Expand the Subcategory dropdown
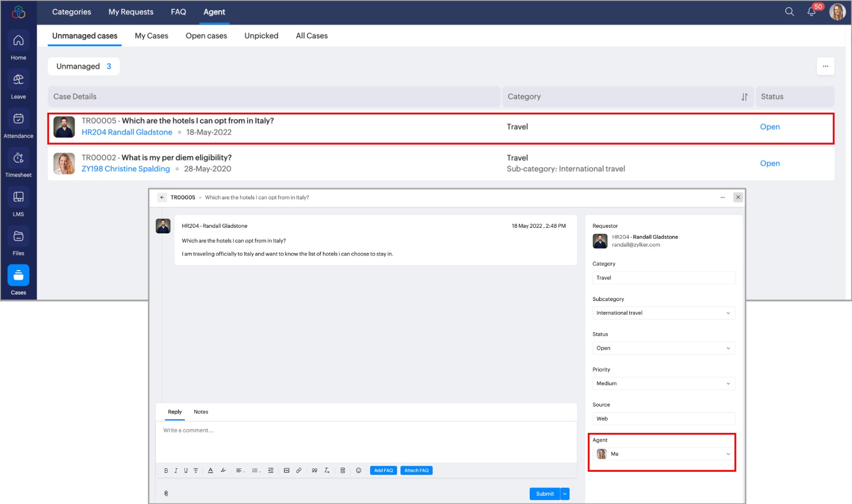852x504 pixels. [x=663, y=313]
